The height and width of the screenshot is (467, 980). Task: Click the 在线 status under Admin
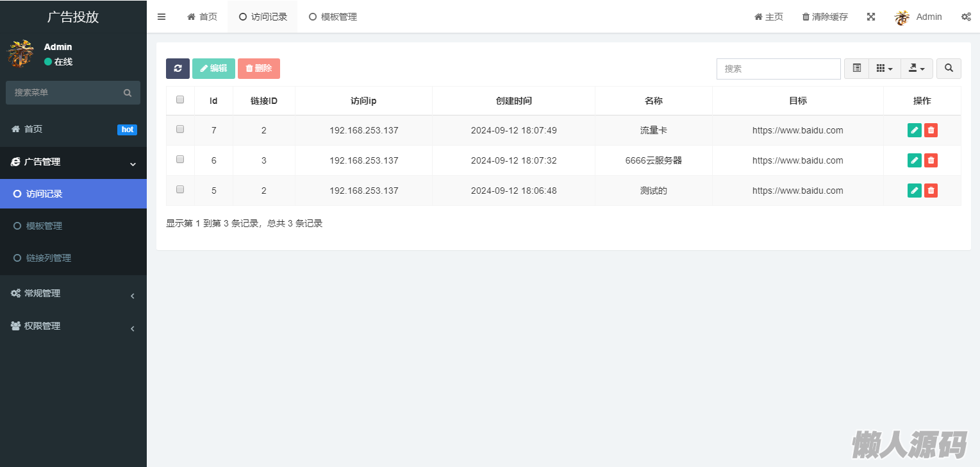point(58,62)
